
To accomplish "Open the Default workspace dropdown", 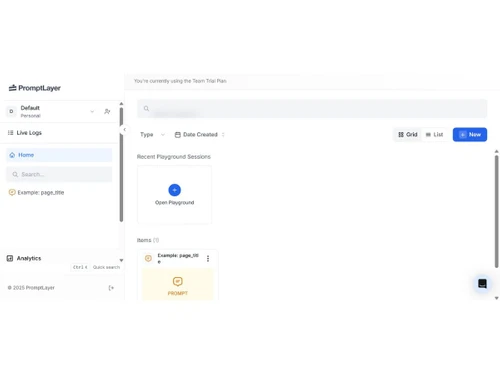I will tap(92, 111).
